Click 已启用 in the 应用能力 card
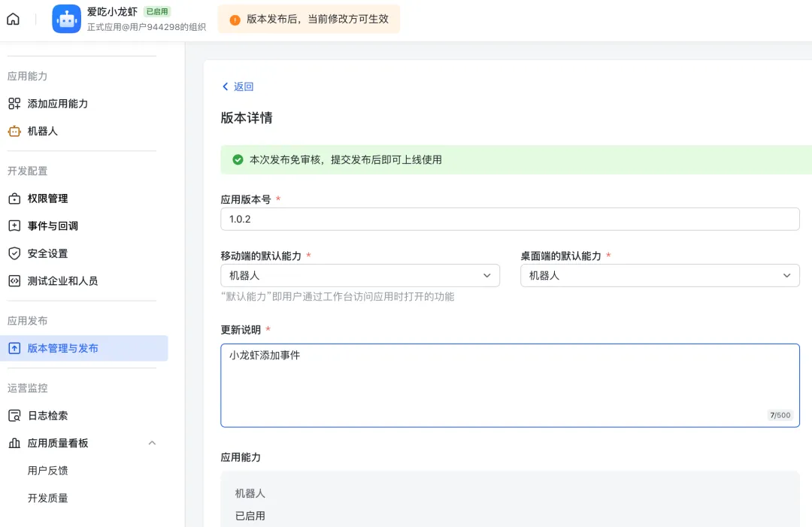This screenshot has width=812, height=527. pyautogui.click(x=250, y=516)
